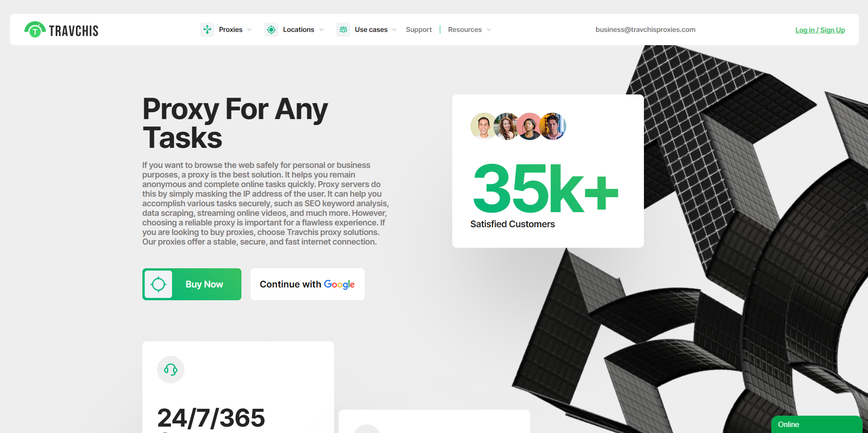The height and width of the screenshot is (433, 868).
Task: Open the Resources menu item
Action: pyautogui.click(x=465, y=30)
